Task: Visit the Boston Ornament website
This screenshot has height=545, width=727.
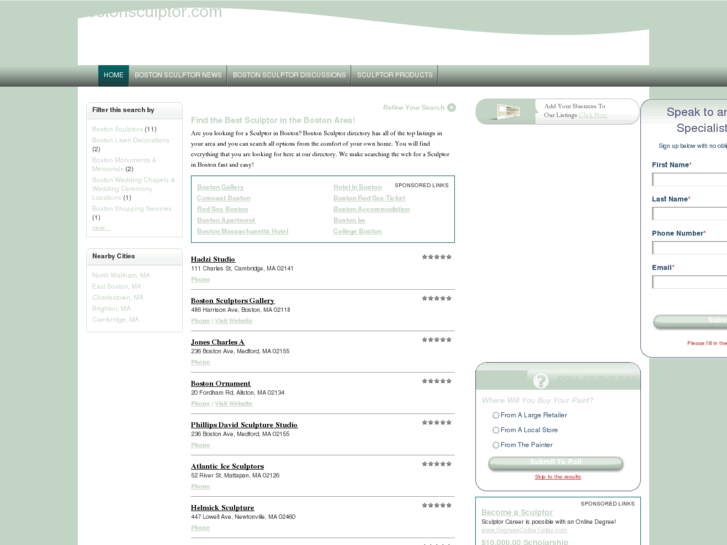Action: 233,404
